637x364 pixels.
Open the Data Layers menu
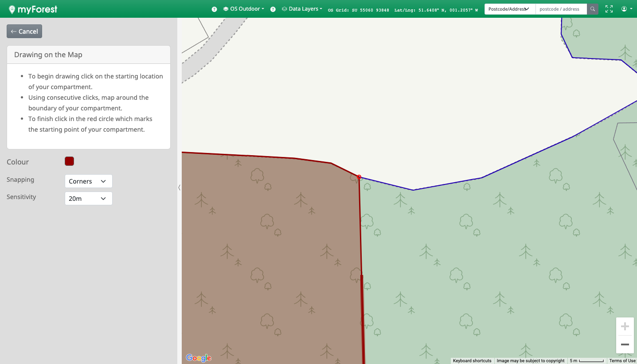coord(302,9)
